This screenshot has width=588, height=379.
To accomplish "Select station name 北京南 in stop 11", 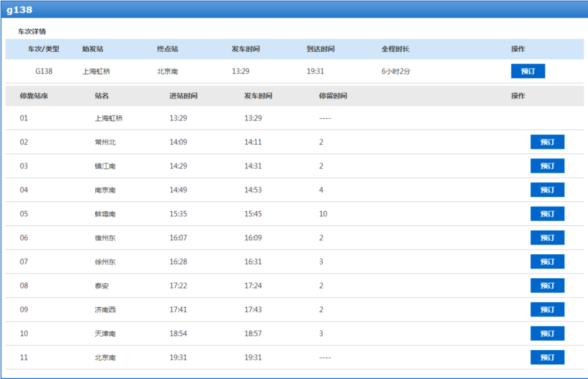I will 105,358.
